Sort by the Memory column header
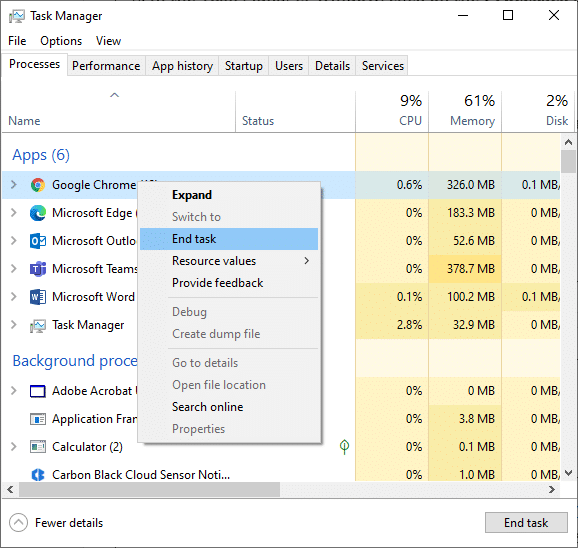 [465, 111]
